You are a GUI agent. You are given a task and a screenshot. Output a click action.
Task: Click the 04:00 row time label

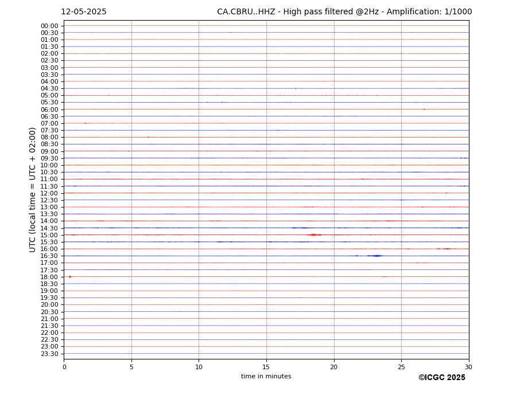[49, 82]
